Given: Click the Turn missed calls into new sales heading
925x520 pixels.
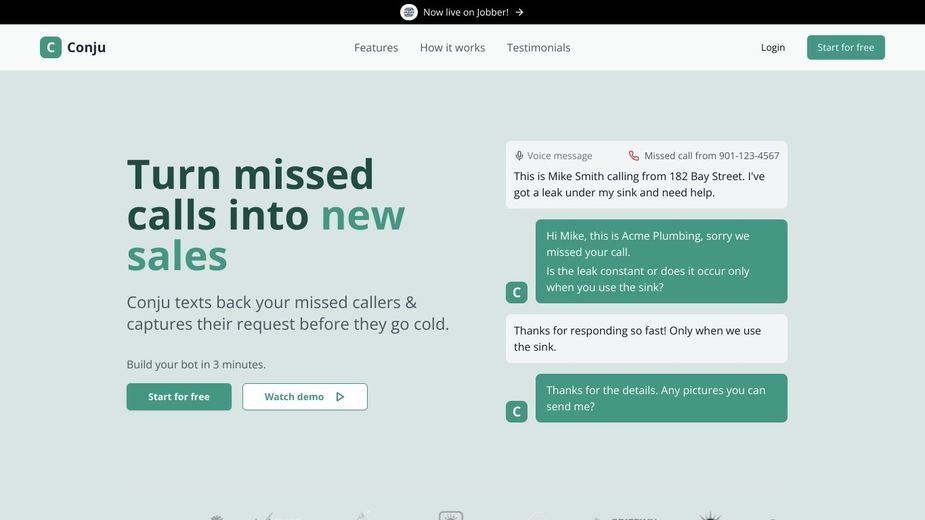Looking at the screenshot, I should tap(266, 215).
